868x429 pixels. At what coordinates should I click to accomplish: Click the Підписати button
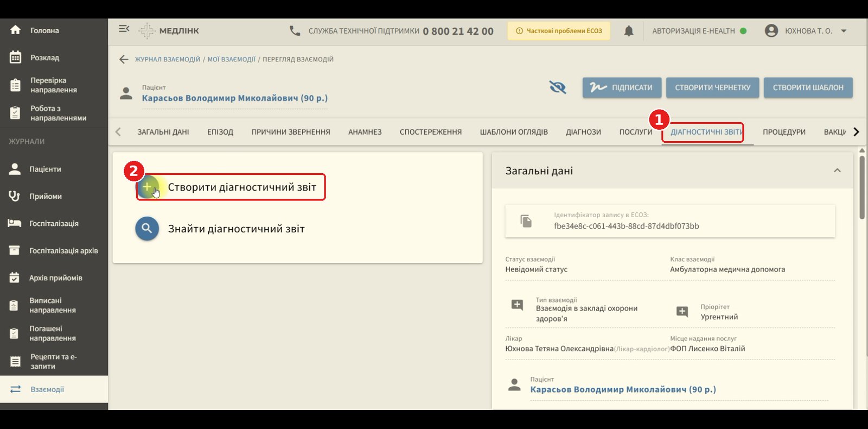622,87
